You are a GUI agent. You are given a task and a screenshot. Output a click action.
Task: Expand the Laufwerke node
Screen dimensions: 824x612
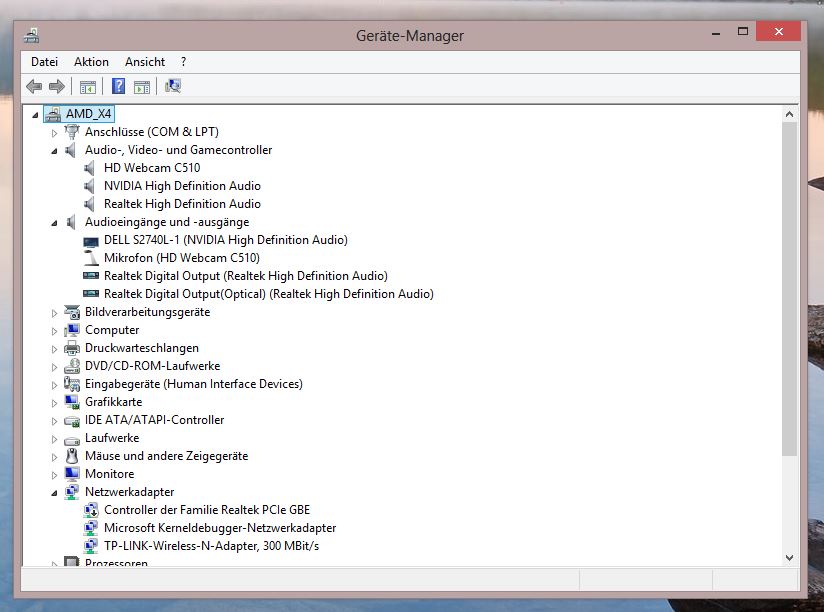tap(54, 439)
